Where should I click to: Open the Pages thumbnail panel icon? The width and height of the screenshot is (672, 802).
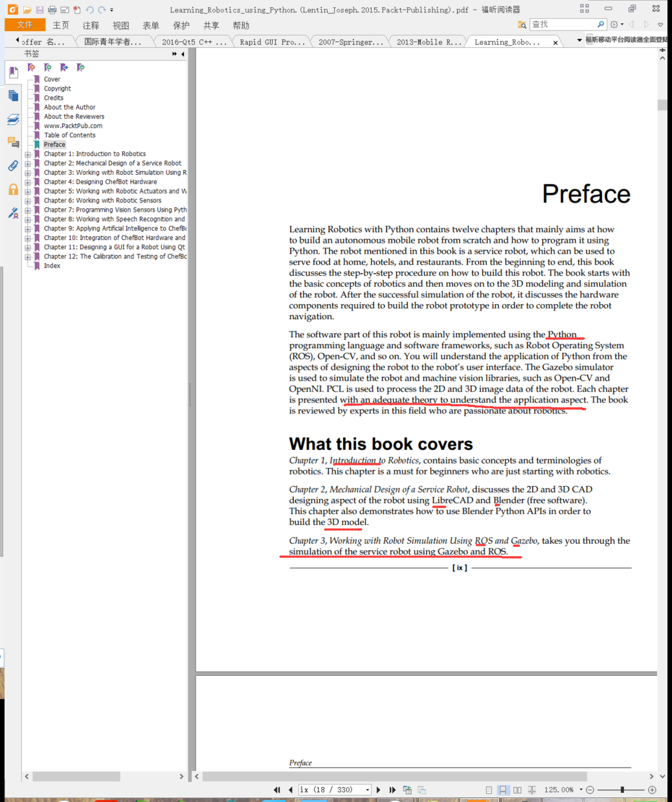pos(13,96)
